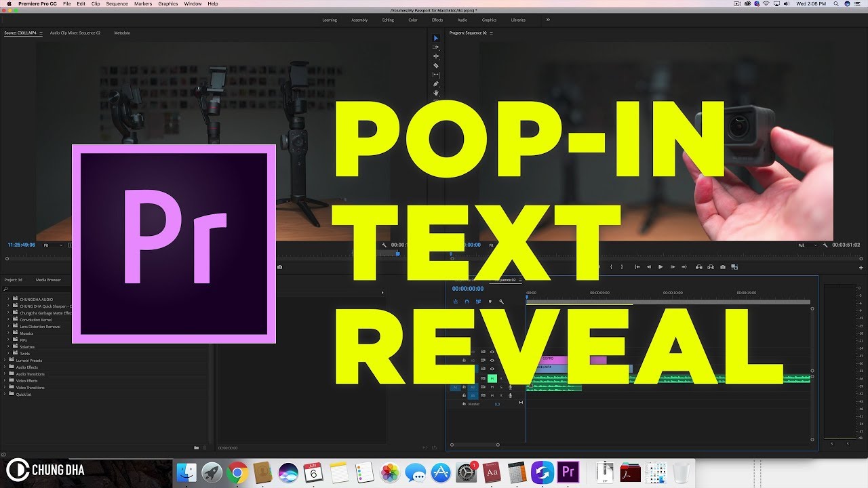This screenshot has width=868, height=488.
Task: Open System Preferences from the Dock
Action: (467, 472)
